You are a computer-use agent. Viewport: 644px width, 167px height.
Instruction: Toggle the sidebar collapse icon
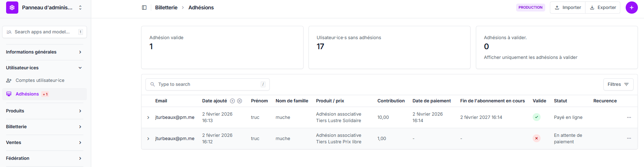(x=144, y=8)
